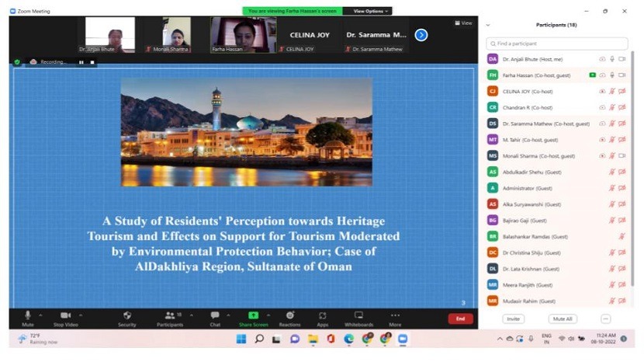Viewport: 644px width, 362px height.
Task: Select Farha Hassan video thumbnail
Action: coord(243,35)
